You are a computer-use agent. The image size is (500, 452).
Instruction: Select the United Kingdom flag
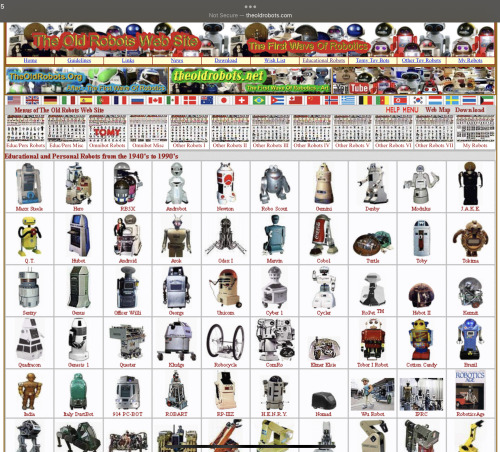click(x=32, y=100)
